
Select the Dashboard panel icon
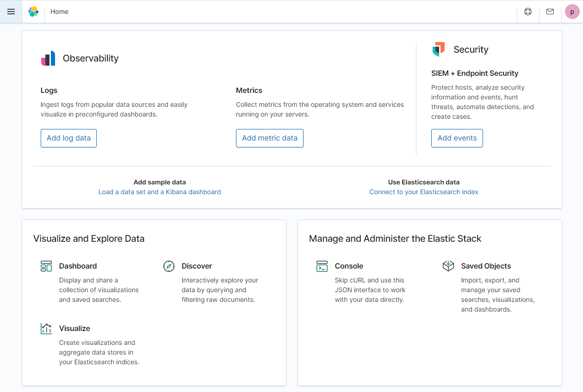pyautogui.click(x=46, y=266)
